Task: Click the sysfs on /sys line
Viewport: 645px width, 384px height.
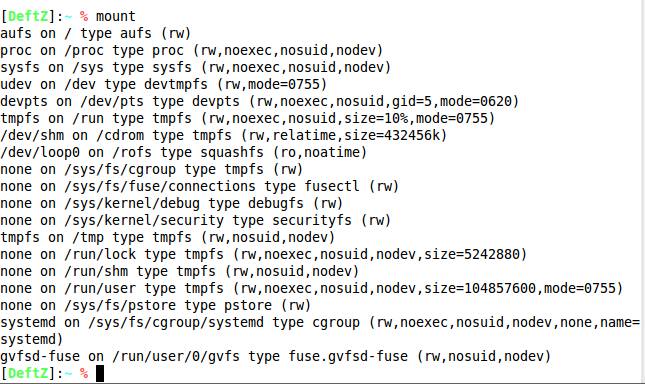Action: tap(195, 67)
